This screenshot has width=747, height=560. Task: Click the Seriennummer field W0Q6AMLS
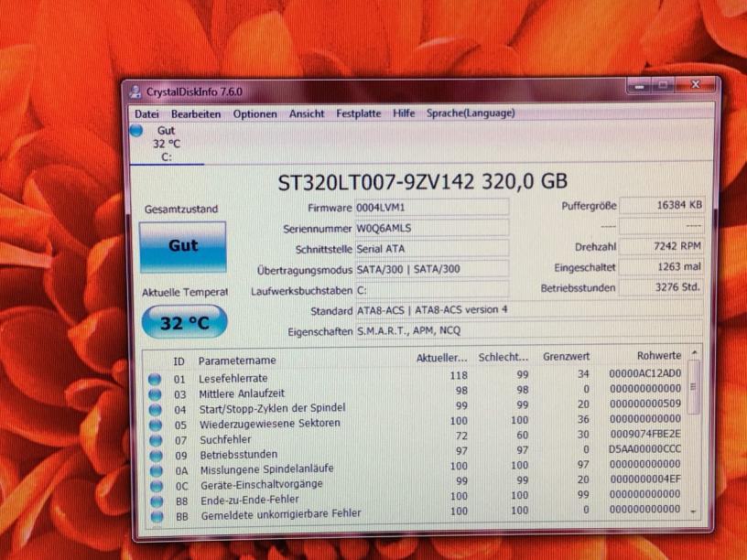pos(432,228)
